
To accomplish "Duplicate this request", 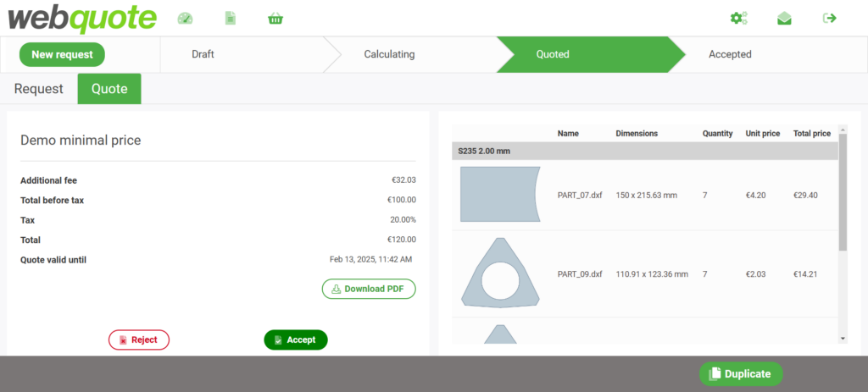I will (741, 373).
